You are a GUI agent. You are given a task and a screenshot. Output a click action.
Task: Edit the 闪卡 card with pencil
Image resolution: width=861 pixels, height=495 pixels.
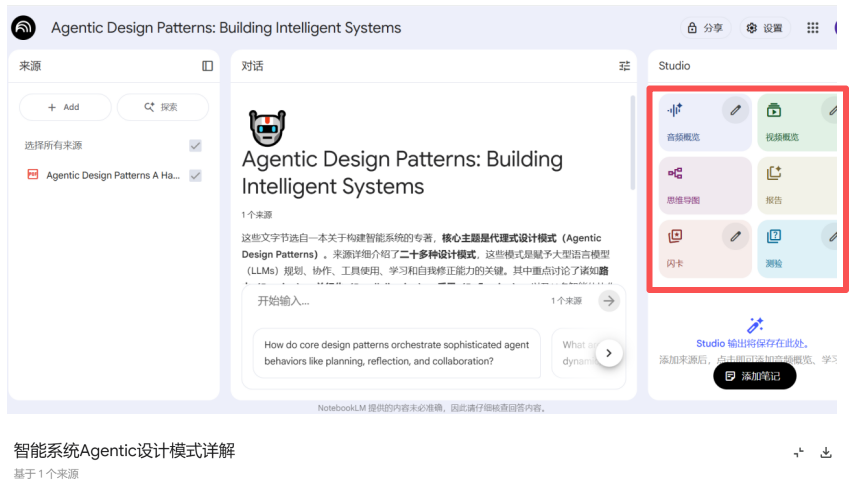click(735, 237)
